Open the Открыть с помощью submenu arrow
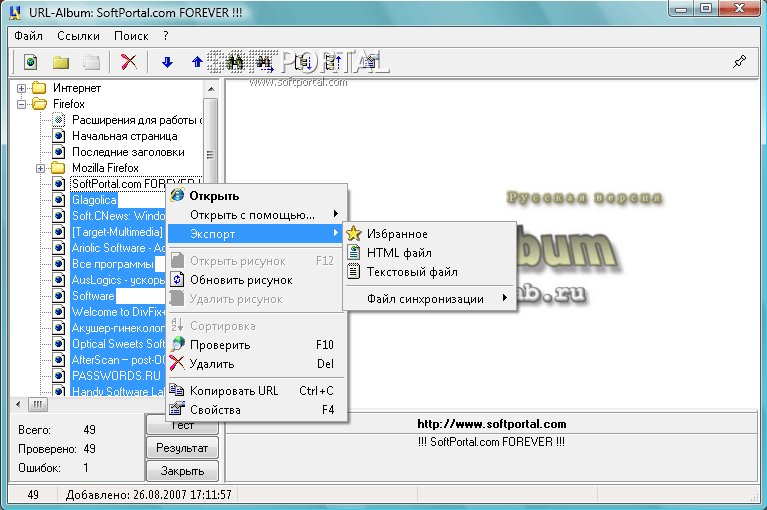The image size is (767, 510). pyautogui.click(x=336, y=214)
